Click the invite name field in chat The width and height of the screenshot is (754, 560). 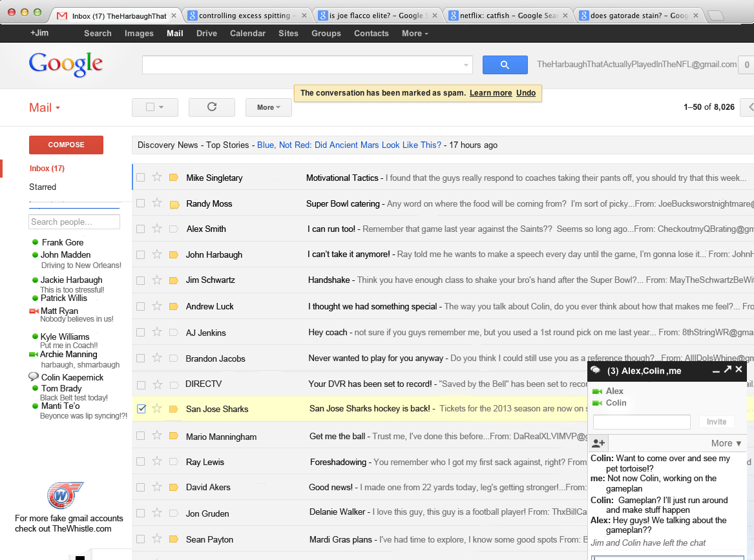[x=642, y=422]
